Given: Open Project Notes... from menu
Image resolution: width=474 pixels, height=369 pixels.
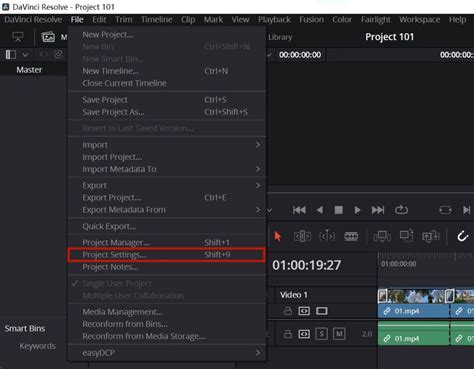Looking at the screenshot, I should click(166, 267).
